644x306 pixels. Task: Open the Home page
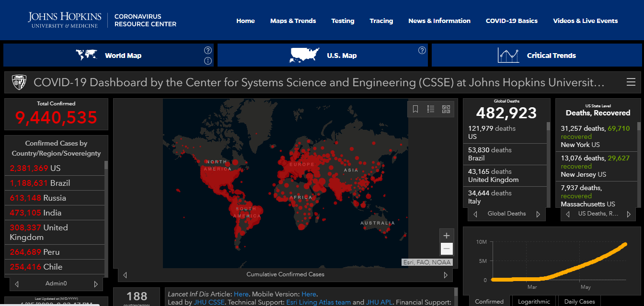tap(246, 21)
